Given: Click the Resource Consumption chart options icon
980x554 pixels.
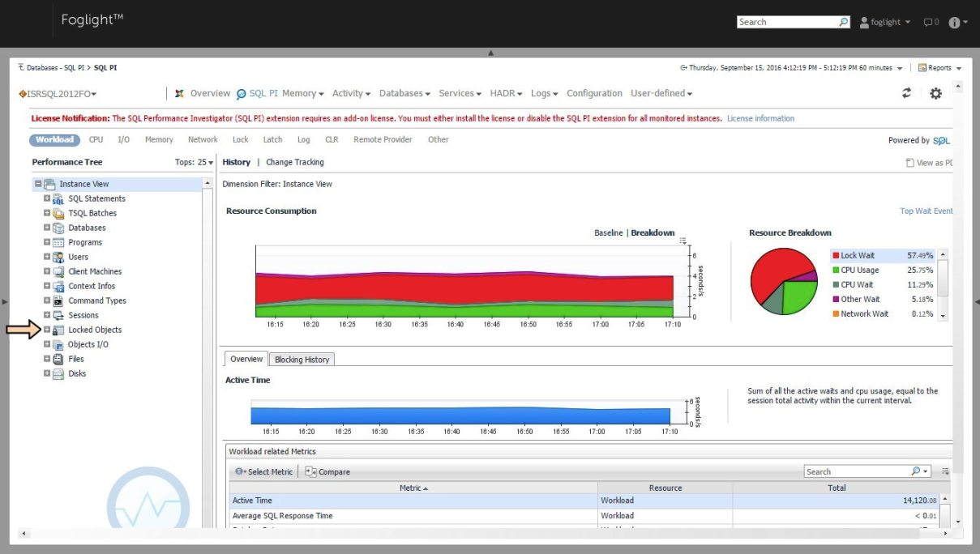Looking at the screenshot, I should point(683,241).
